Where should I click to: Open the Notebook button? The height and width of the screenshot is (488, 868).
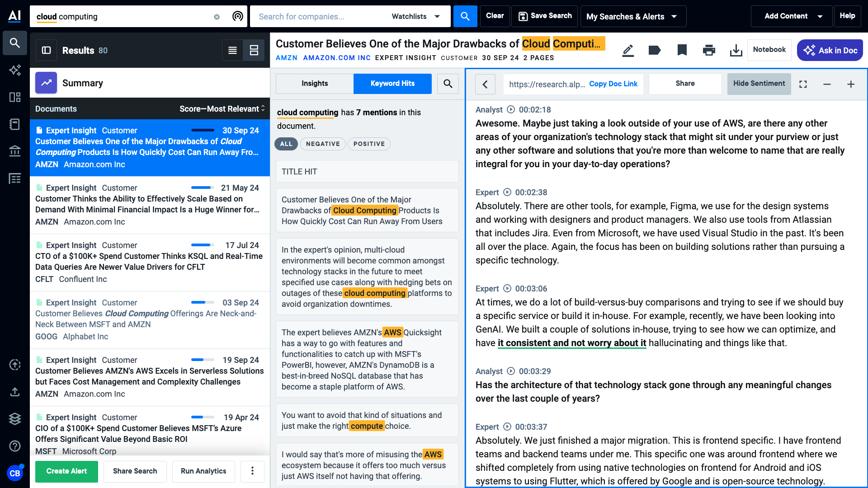click(769, 50)
